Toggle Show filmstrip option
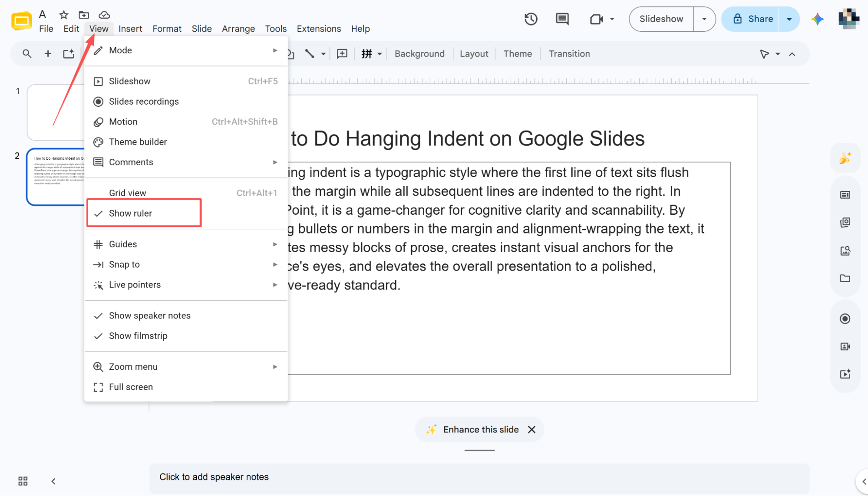 click(186, 336)
